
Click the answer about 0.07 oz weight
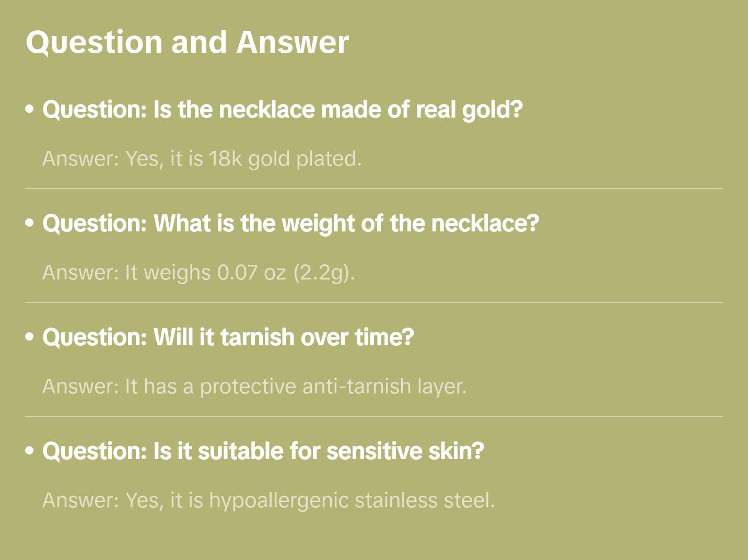point(198,273)
